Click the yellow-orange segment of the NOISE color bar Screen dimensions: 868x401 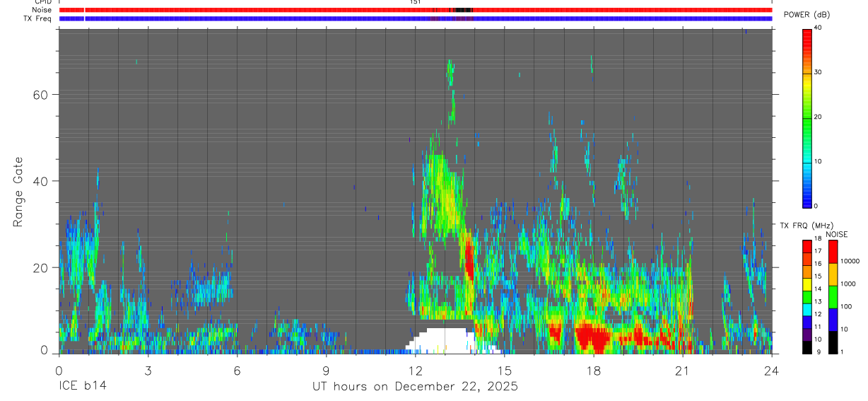[x=833, y=274]
